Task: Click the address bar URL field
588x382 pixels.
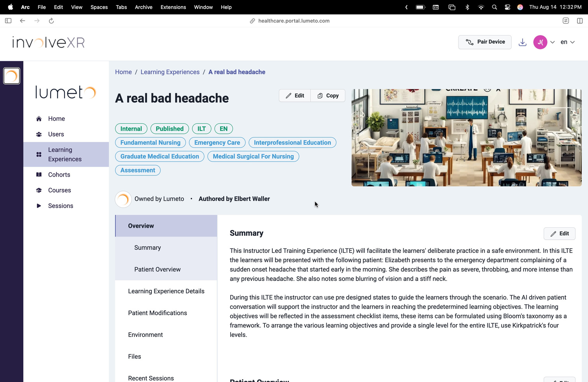Action: [x=294, y=21]
